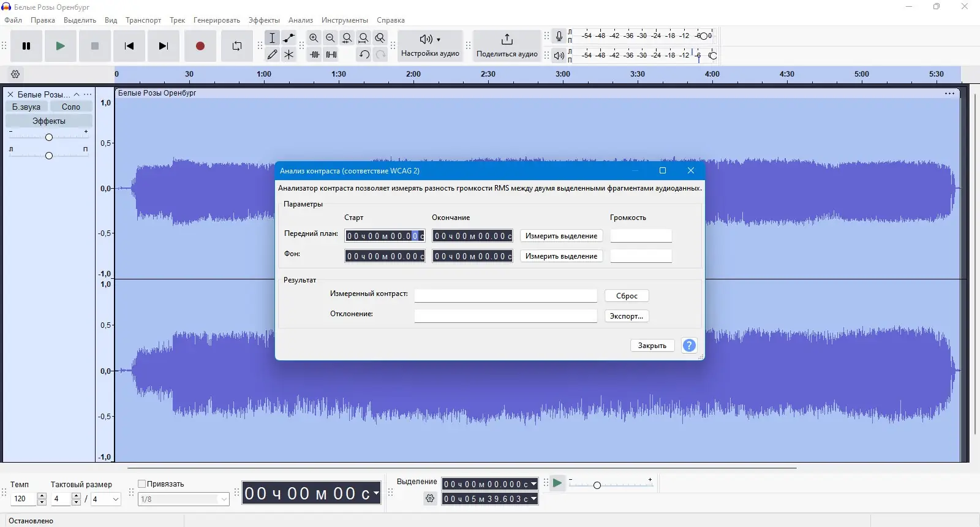Screen dimensions: 980x527
Task: Enable the Привязать snapping checkbox
Action: [x=142, y=483]
